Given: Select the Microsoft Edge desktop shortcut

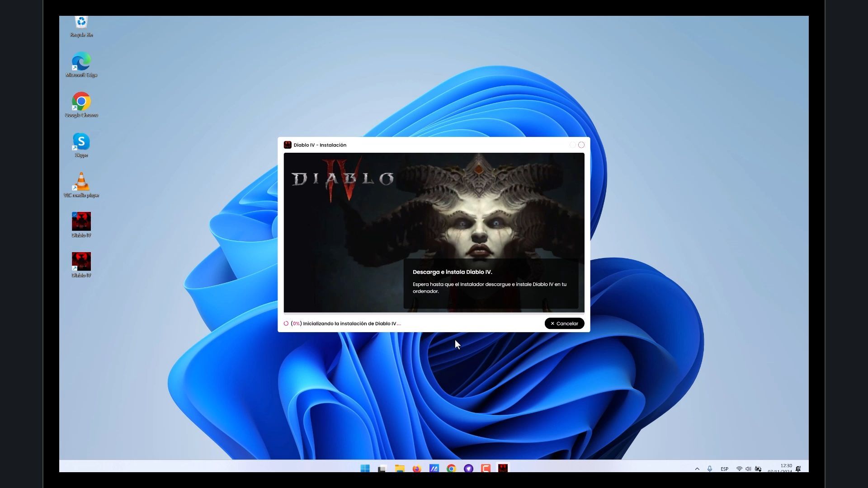Looking at the screenshot, I should click(x=81, y=65).
